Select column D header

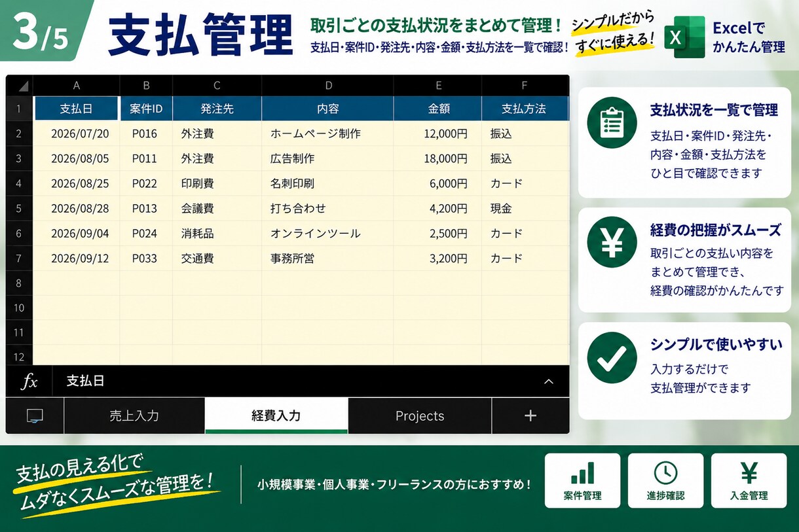pyautogui.click(x=327, y=86)
